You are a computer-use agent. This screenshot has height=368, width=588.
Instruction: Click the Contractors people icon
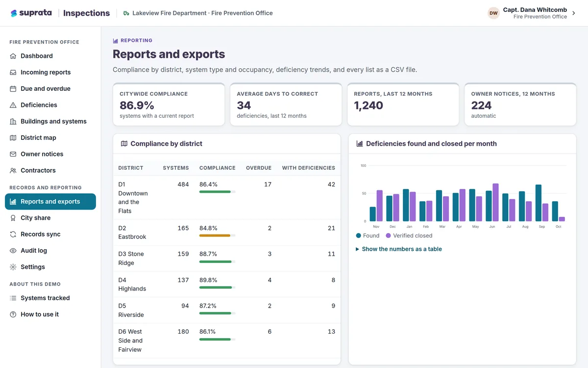pos(13,170)
